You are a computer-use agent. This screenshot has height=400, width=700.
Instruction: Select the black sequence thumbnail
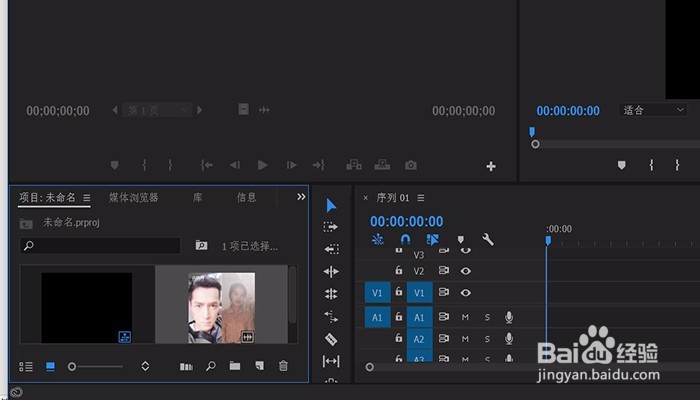(87, 308)
